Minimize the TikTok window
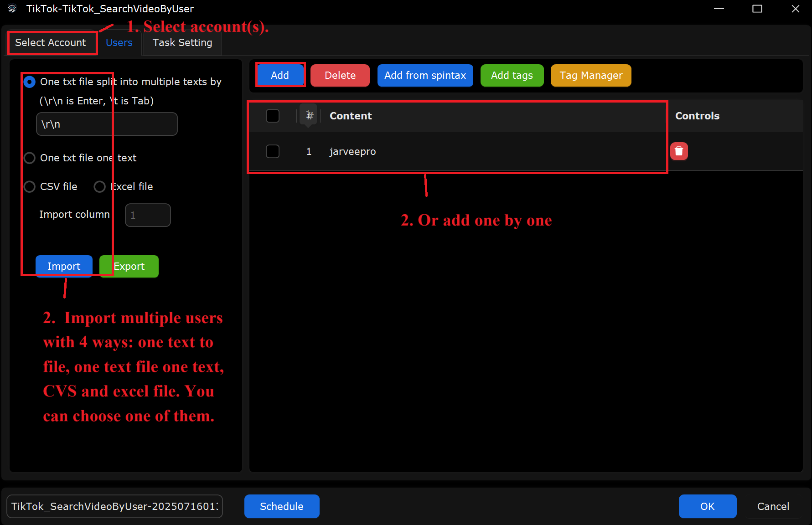This screenshot has height=525, width=812. [x=719, y=9]
